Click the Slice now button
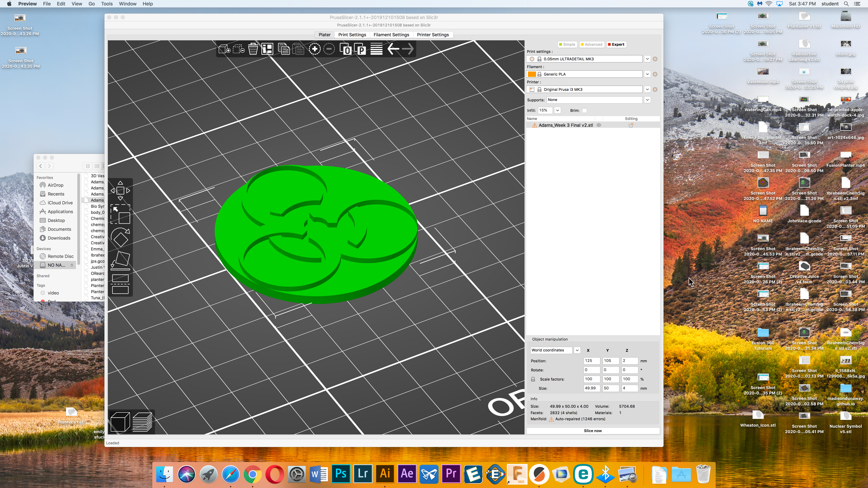The width and height of the screenshot is (868, 488). pos(593,431)
